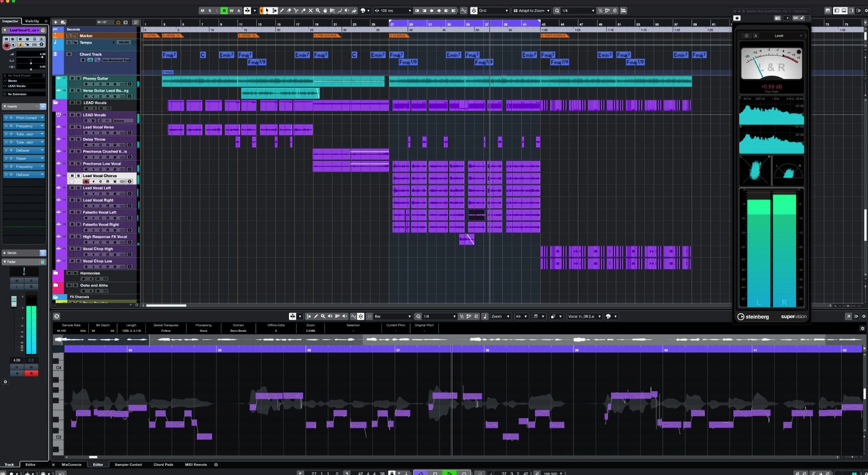Open the Bar ruler format dropdown

coord(393,316)
